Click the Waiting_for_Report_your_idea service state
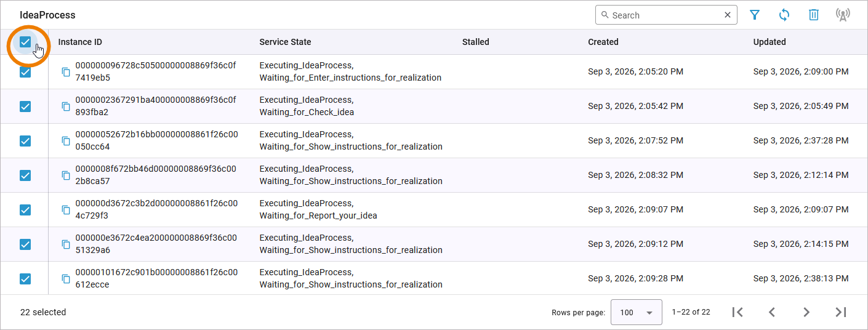This screenshot has height=330, width=868. click(318, 215)
